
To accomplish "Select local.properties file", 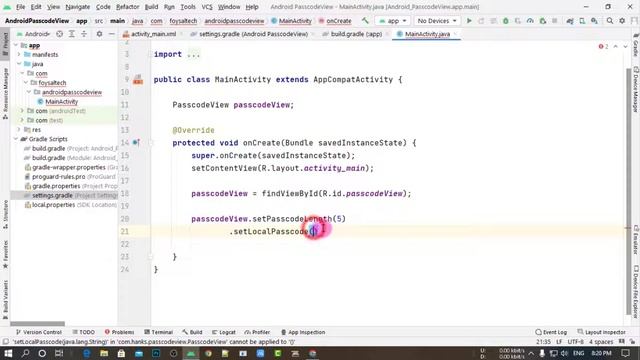I will (x=53, y=205).
